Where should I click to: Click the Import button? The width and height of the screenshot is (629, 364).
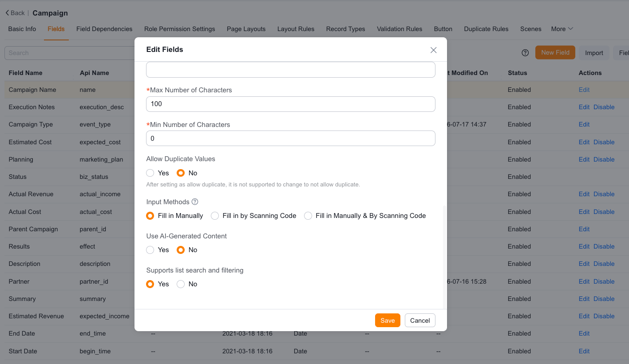[594, 53]
